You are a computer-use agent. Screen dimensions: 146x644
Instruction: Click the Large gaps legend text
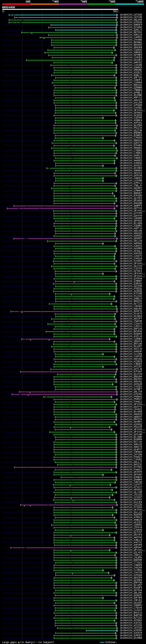click(x=28, y=642)
